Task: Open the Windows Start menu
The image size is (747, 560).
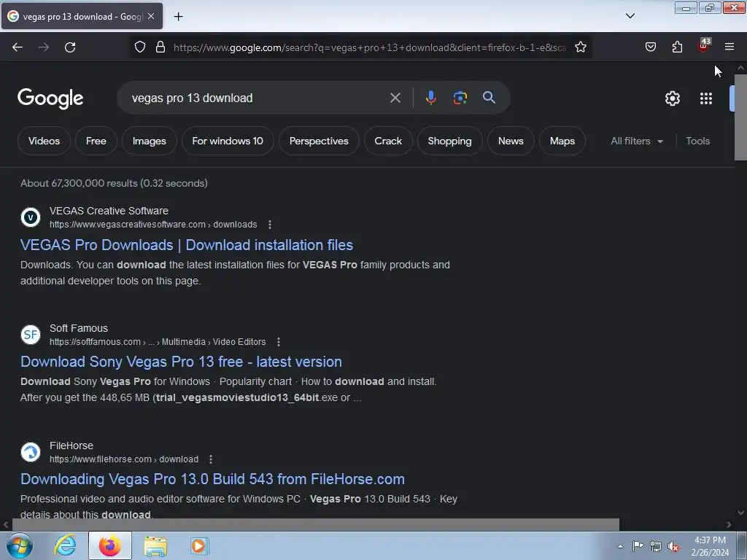Action: coord(20,545)
